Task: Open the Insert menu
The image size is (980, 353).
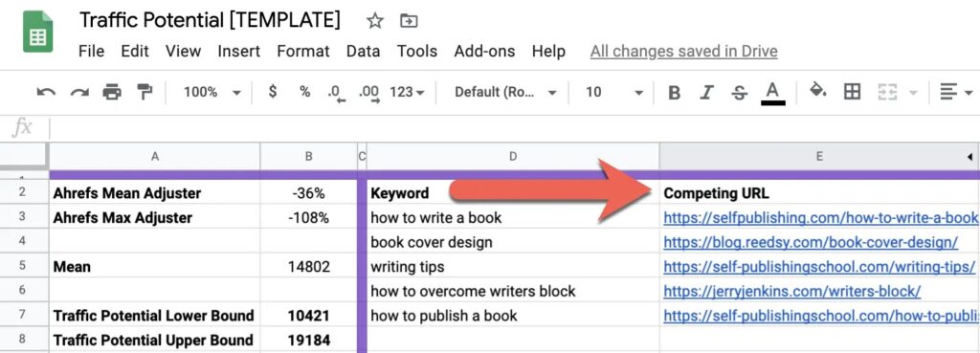Action: point(238,52)
